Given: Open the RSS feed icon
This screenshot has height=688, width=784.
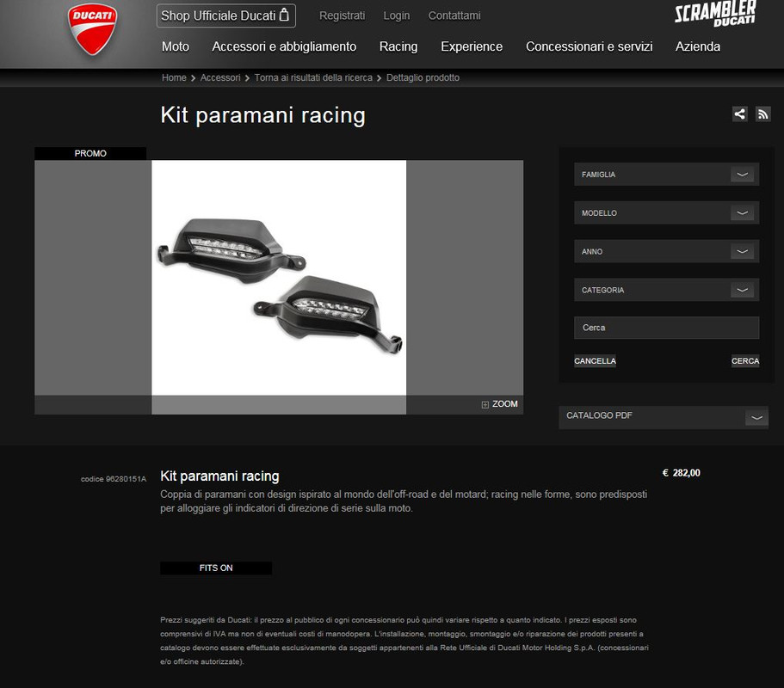Looking at the screenshot, I should 762,114.
